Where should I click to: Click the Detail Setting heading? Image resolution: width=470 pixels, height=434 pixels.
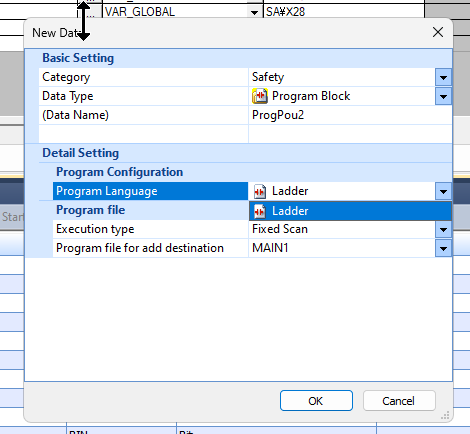click(80, 153)
